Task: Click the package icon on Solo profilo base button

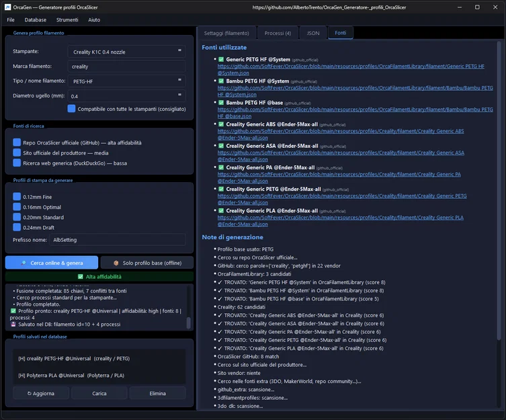Action: tap(116, 263)
